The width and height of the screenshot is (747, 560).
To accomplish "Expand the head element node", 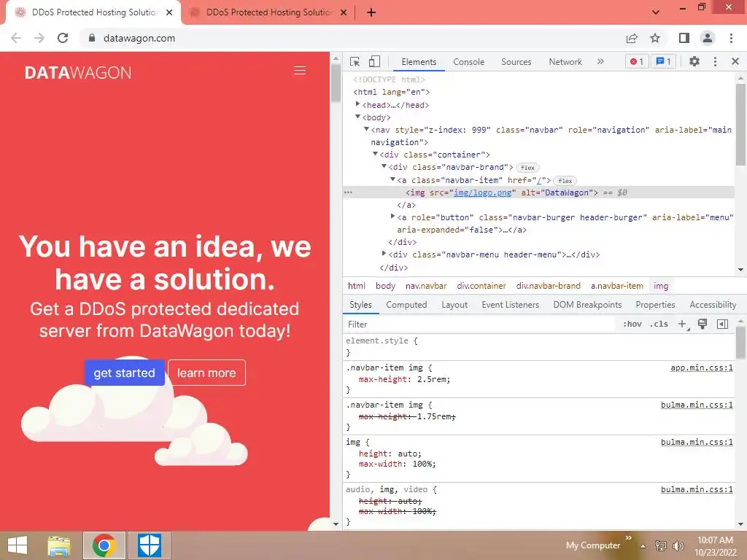I will tap(357, 104).
